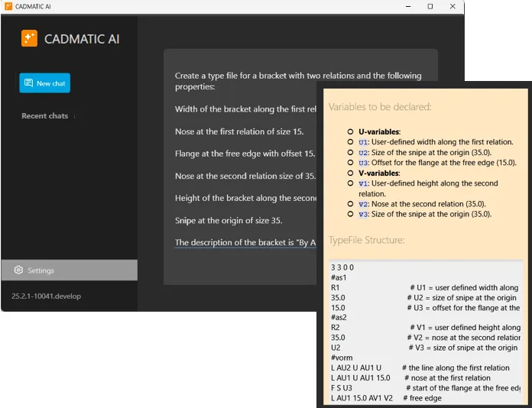
Task: Click the V3 variable link
Action: point(364,214)
